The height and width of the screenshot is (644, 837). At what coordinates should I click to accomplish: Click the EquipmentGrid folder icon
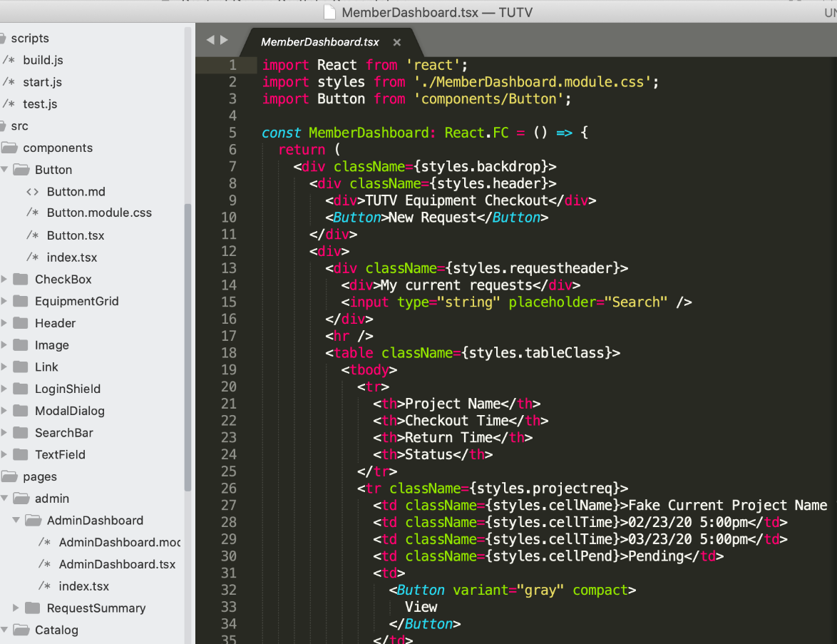coord(21,301)
